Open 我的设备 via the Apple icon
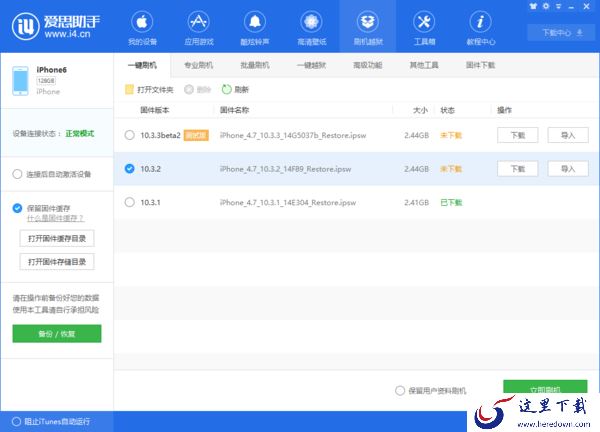This screenshot has height=432, width=600. 142,22
